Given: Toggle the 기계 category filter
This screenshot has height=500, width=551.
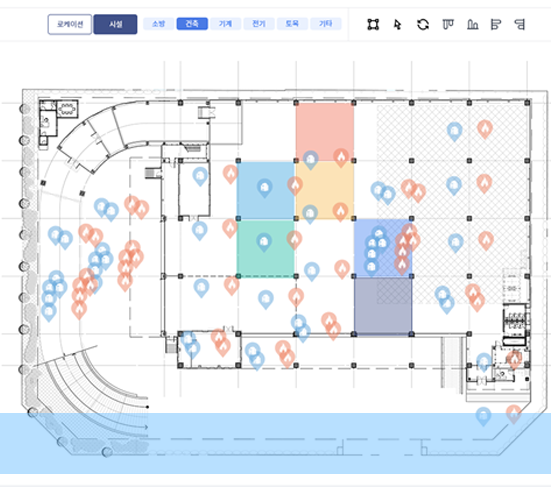Looking at the screenshot, I should click(x=225, y=24).
